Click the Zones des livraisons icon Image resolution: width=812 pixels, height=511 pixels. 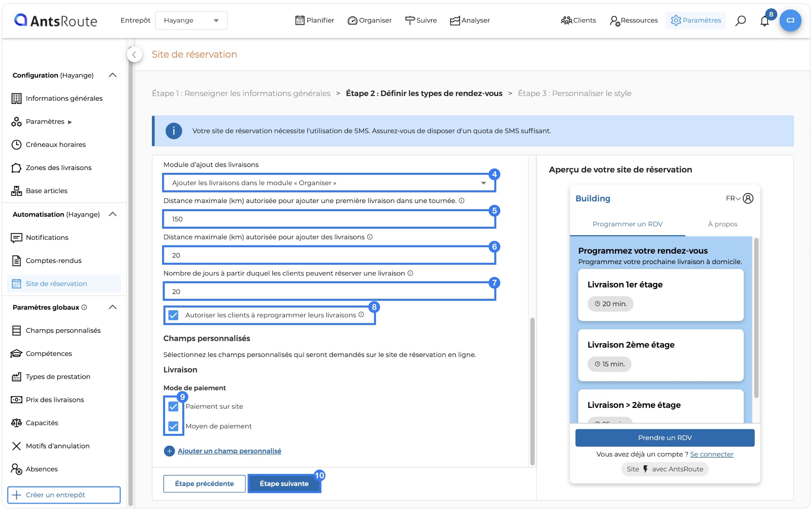16,168
